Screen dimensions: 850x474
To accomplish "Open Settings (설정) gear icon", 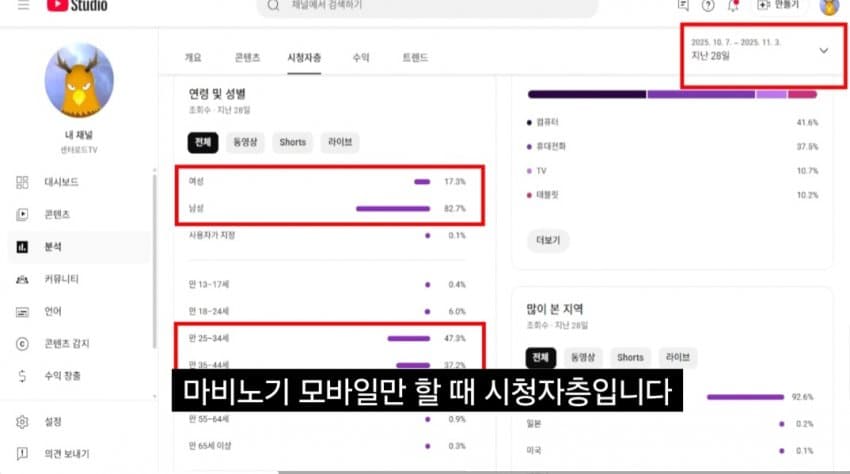I will tap(22, 421).
